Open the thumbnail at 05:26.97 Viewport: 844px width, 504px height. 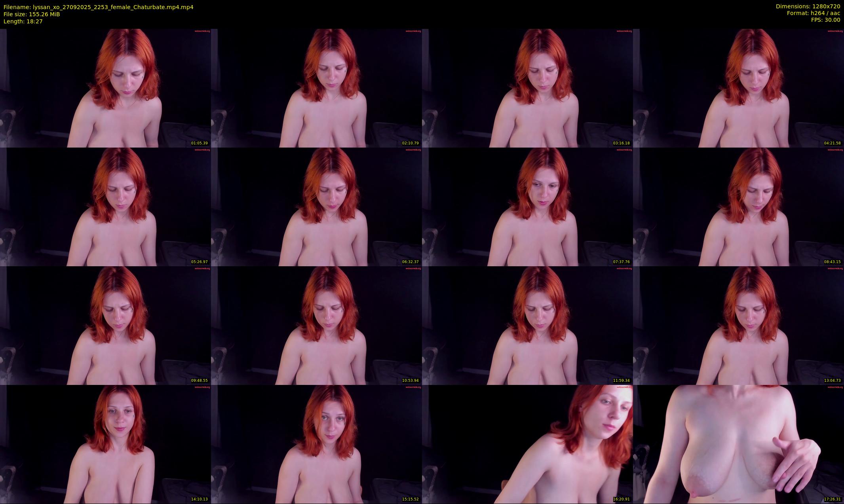[x=105, y=207]
